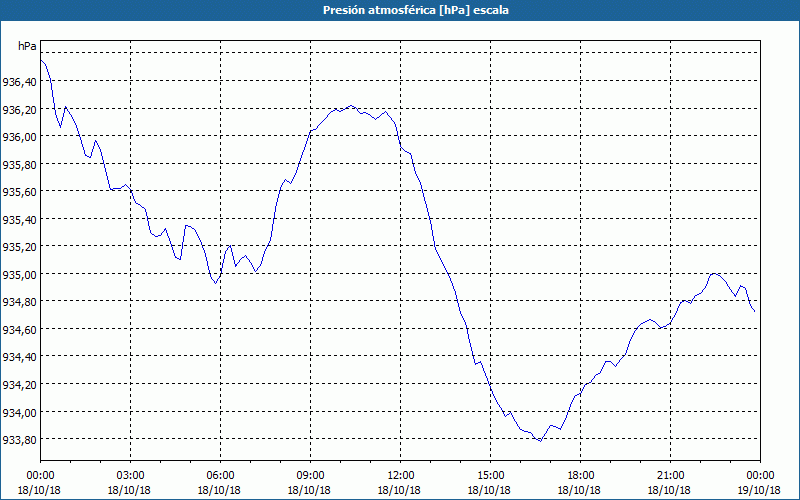Select the 936,00 y-axis value
The height and width of the screenshot is (500, 800).
click(x=19, y=137)
